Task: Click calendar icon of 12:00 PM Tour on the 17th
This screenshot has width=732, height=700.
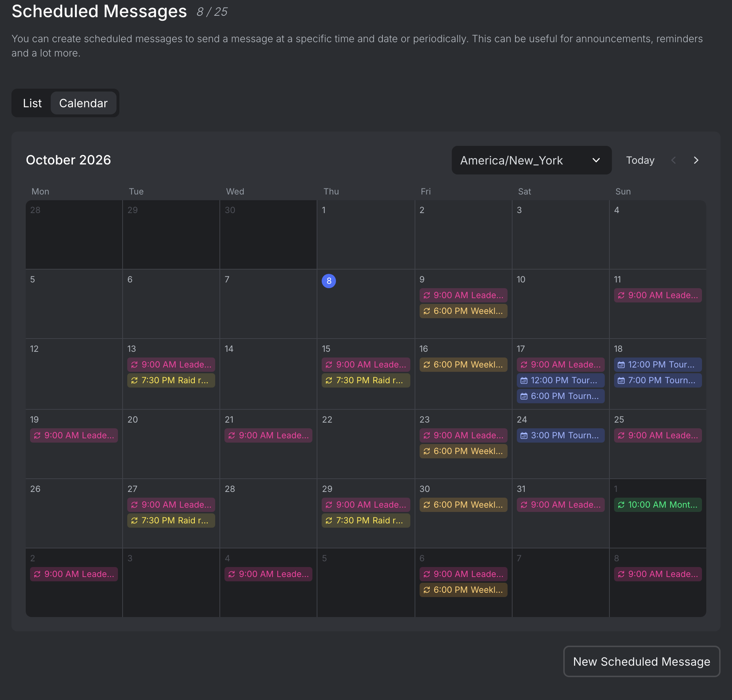Action: [x=524, y=380]
